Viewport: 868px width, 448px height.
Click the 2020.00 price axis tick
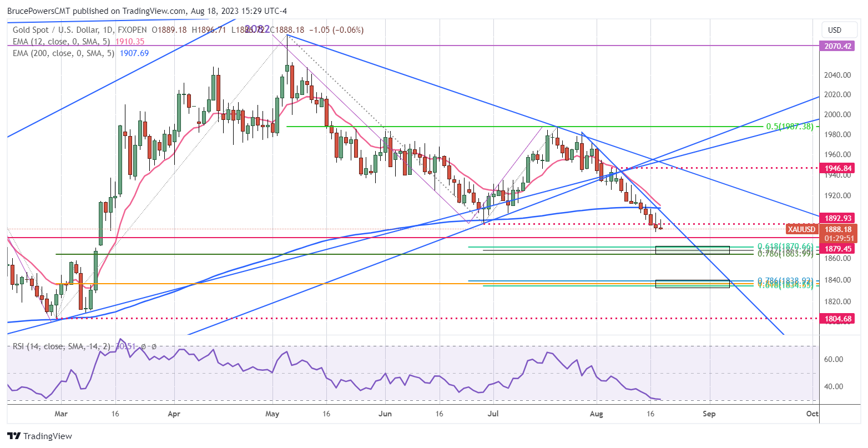tap(836, 94)
